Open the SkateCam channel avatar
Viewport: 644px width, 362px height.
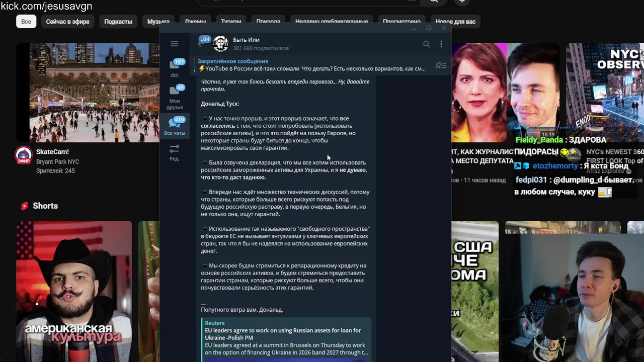tap(24, 155)
